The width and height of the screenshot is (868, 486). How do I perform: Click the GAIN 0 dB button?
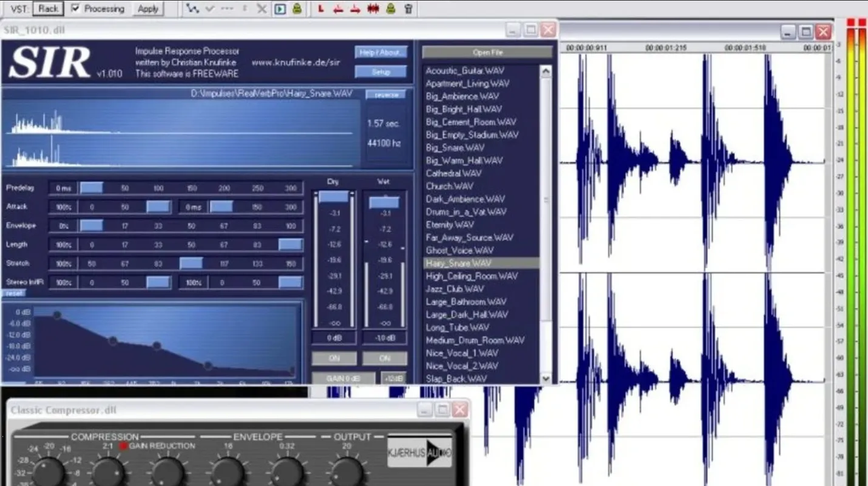tap(342, 378)
